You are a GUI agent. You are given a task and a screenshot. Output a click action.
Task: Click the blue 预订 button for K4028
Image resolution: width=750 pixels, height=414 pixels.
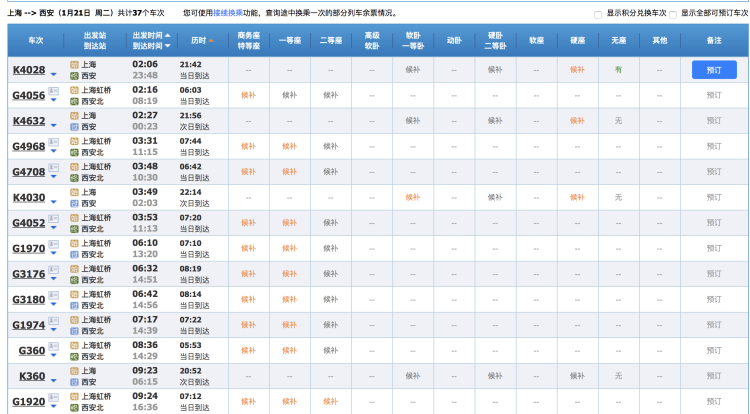coord(713,70)
